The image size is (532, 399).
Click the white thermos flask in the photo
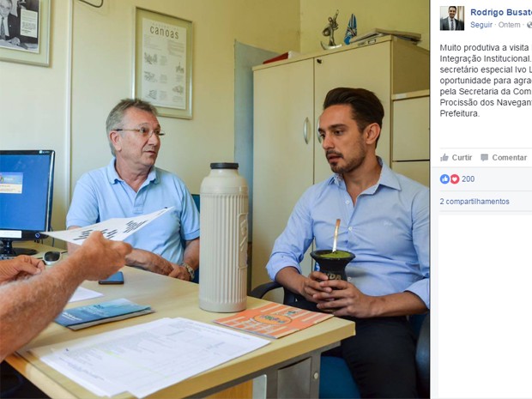(224, 238)
